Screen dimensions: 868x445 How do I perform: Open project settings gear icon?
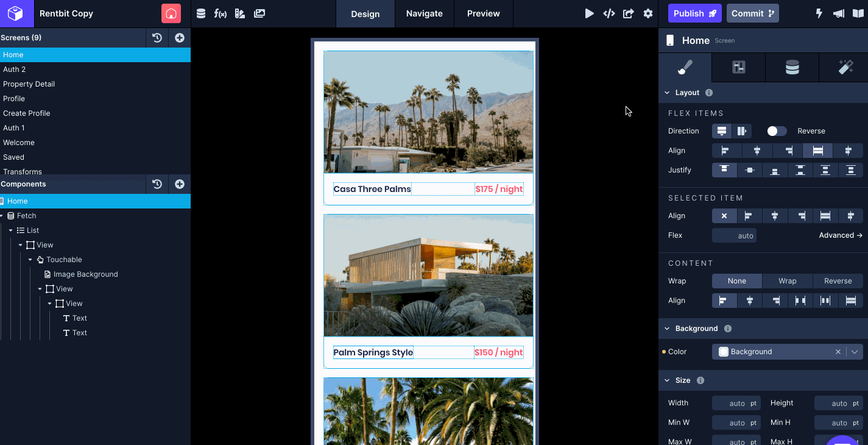648,13
